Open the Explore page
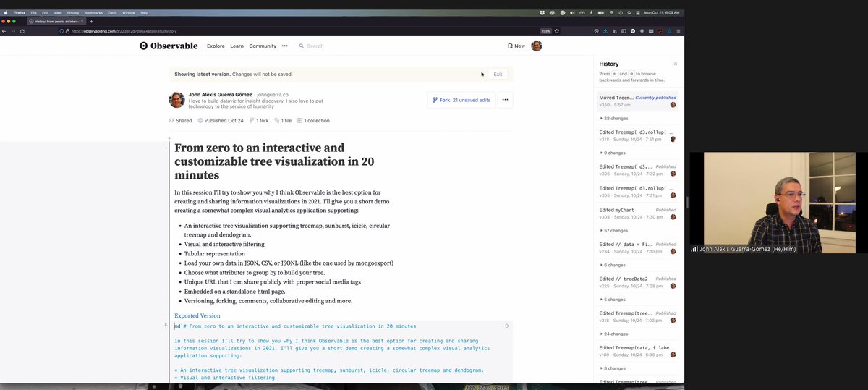868x390 pixels. pos(216,46)
